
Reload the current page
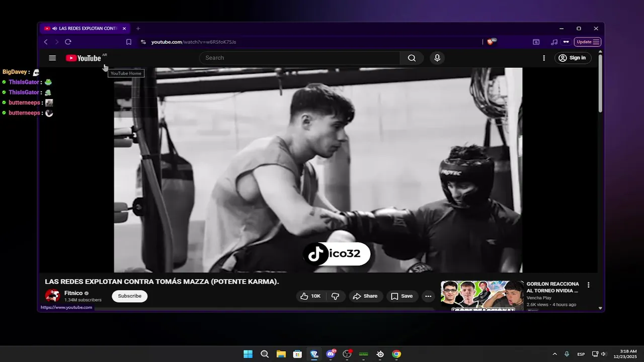point(68,42)
